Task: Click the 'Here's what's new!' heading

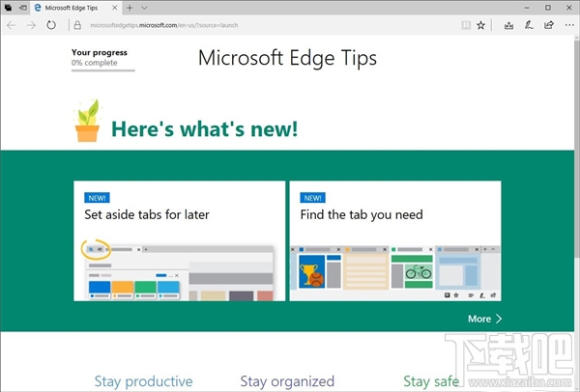Action: [205, 129]
